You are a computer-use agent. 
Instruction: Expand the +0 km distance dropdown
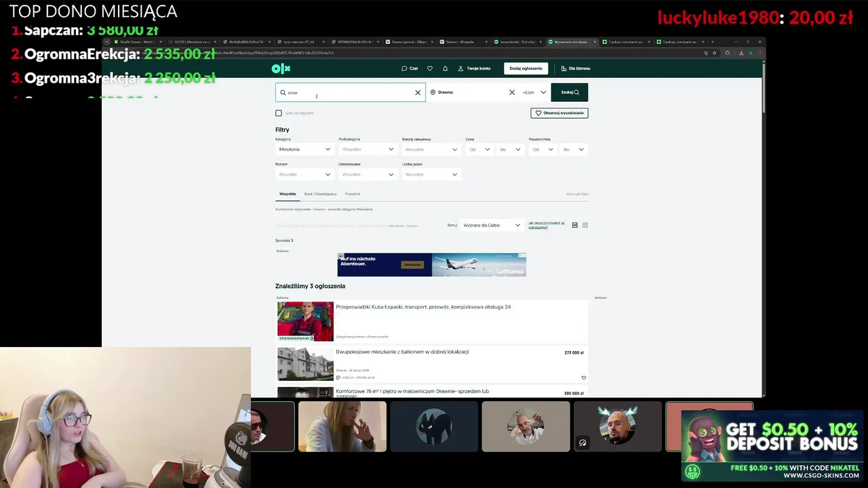[534, 92]
